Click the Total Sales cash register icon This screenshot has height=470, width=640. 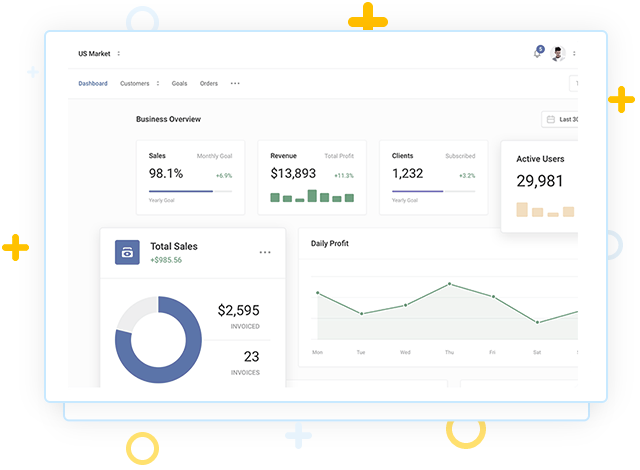click(127, 252)
